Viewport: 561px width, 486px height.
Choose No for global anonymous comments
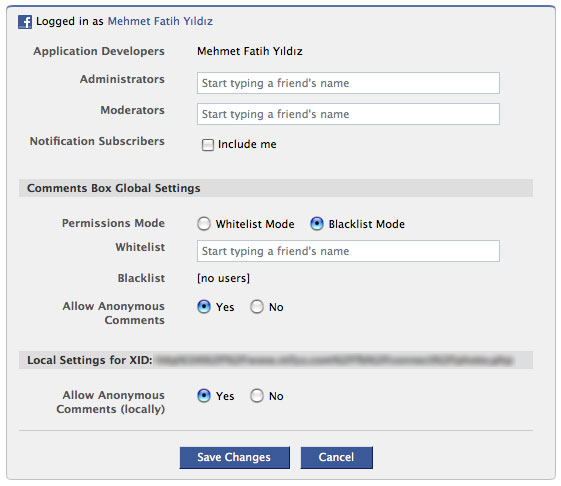pos(257,307)
